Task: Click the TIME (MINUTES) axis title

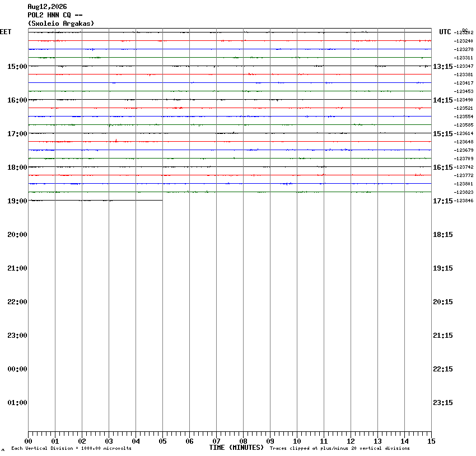Action: pos(236,448)
